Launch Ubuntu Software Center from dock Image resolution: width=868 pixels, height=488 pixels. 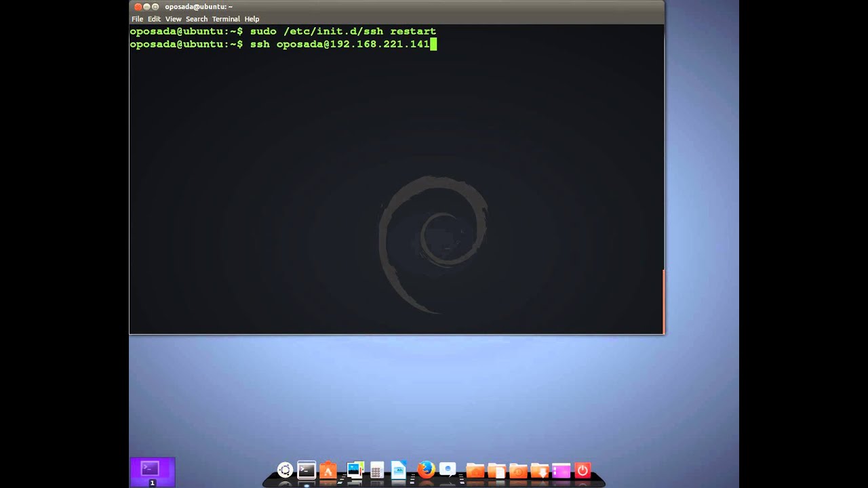328,470
